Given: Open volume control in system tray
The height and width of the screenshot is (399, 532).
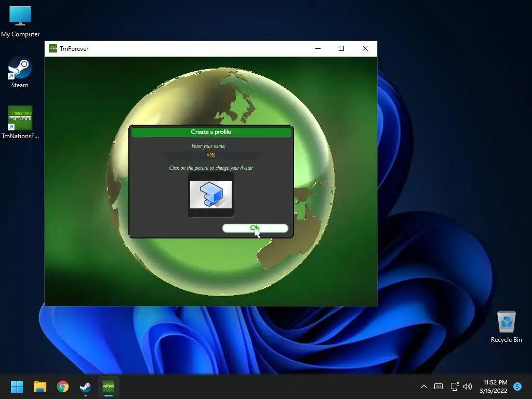Looking at the screenshot, I should [468, 387].
